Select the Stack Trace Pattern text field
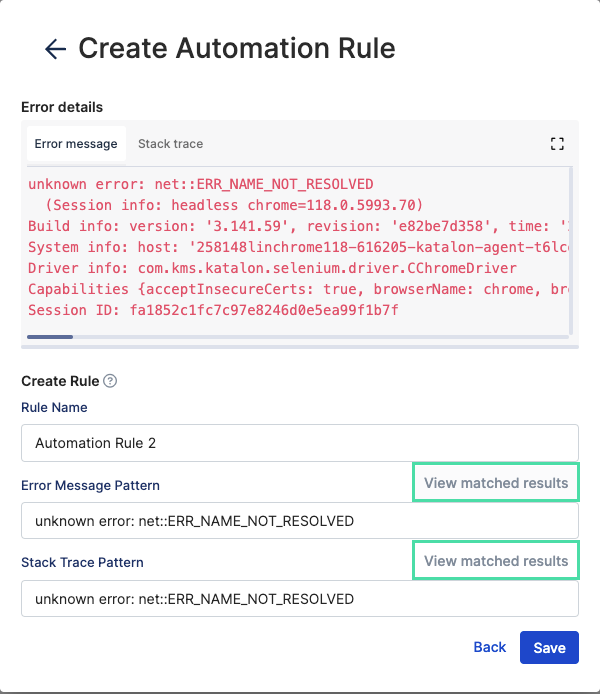 point(300,599)
